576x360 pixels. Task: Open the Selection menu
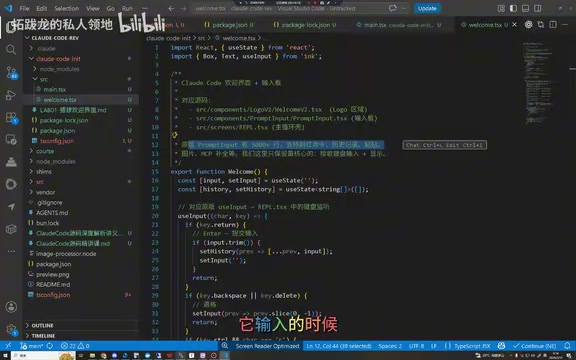66,8
